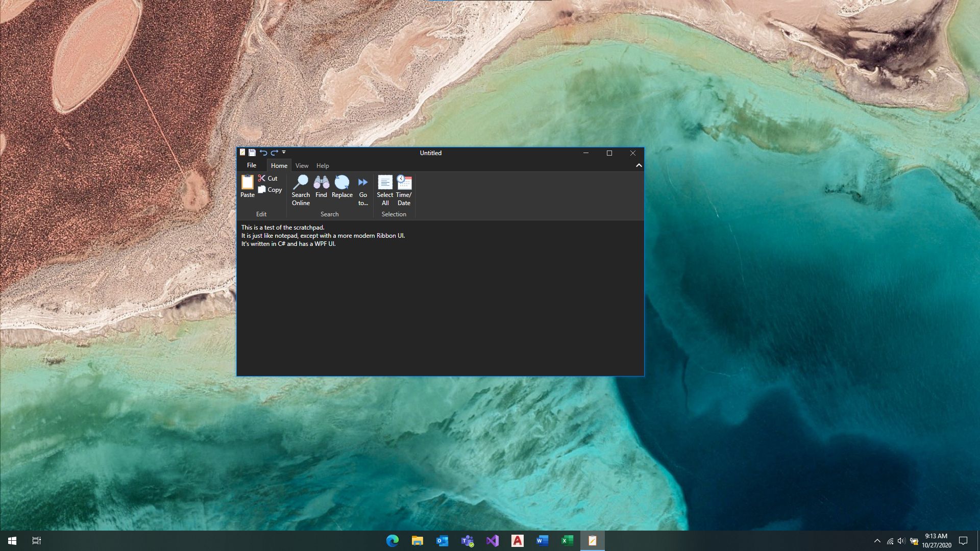Undo the last edit with the undo arrow
Image resolution: width=980 pixels, height=551 pixels.
pyautogui.click(x=263, y=153)
